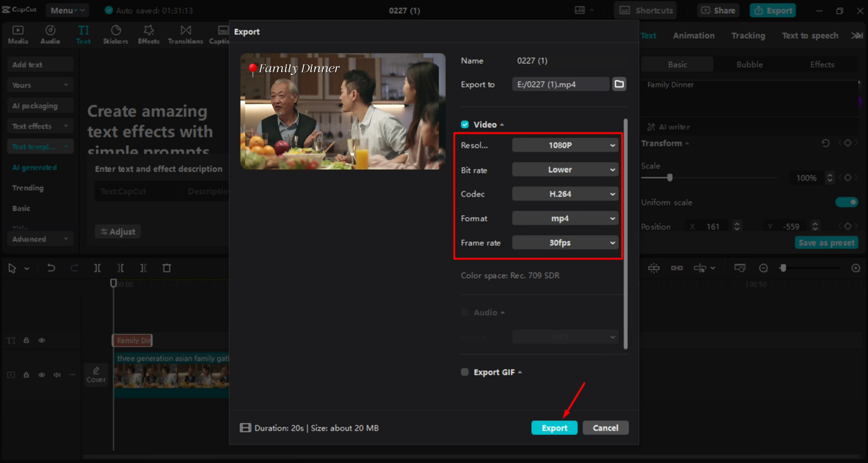Screen dimensions: 868x463
Task: Enable the Audio export checkbox
Action: (464, 312)
